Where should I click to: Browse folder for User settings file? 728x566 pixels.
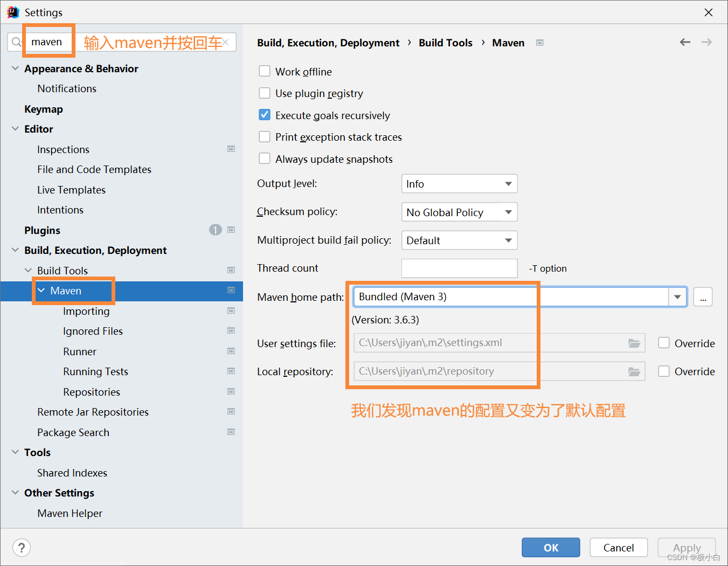coord(634,343)
